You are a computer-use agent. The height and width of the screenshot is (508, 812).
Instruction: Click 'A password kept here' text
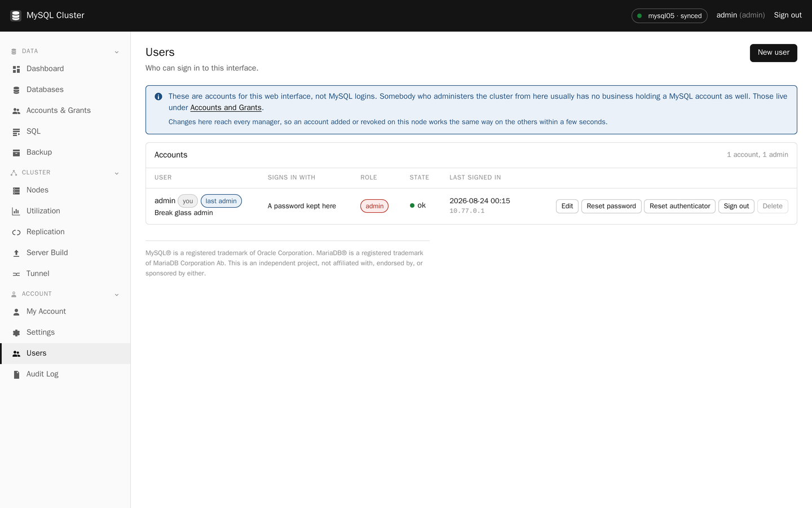pyautogui.click(x=302, y=206)
